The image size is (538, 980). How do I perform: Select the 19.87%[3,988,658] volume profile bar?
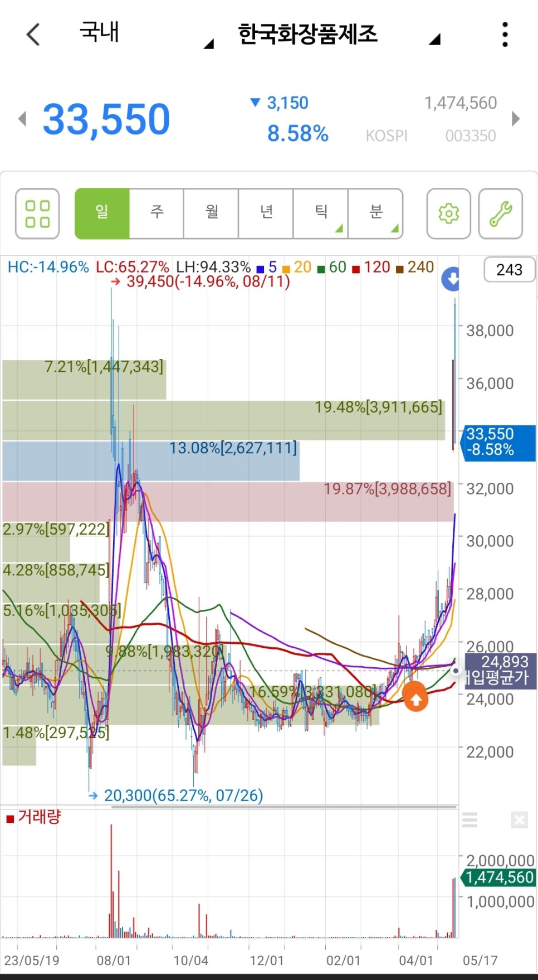tap(228, 502)
